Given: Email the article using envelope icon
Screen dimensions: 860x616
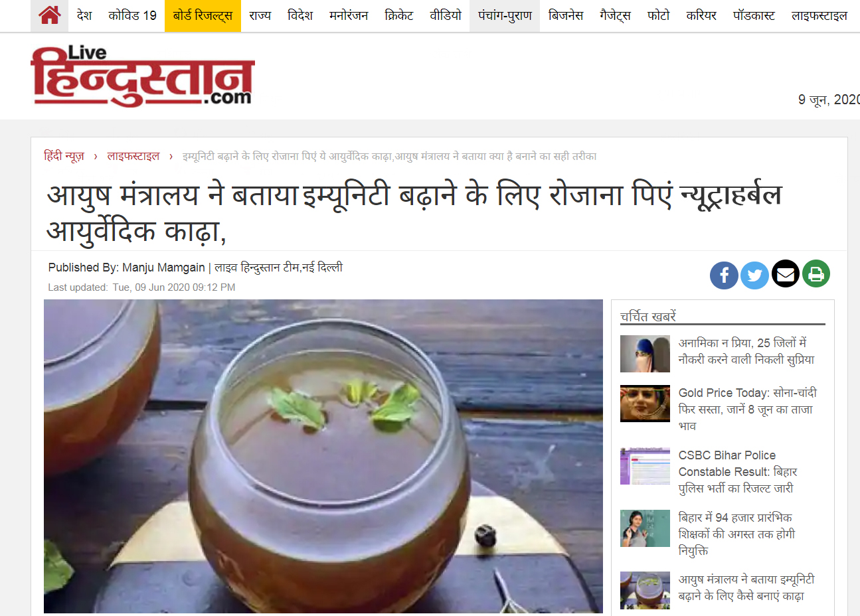Looking at the screenshot, I should [785, 273].
